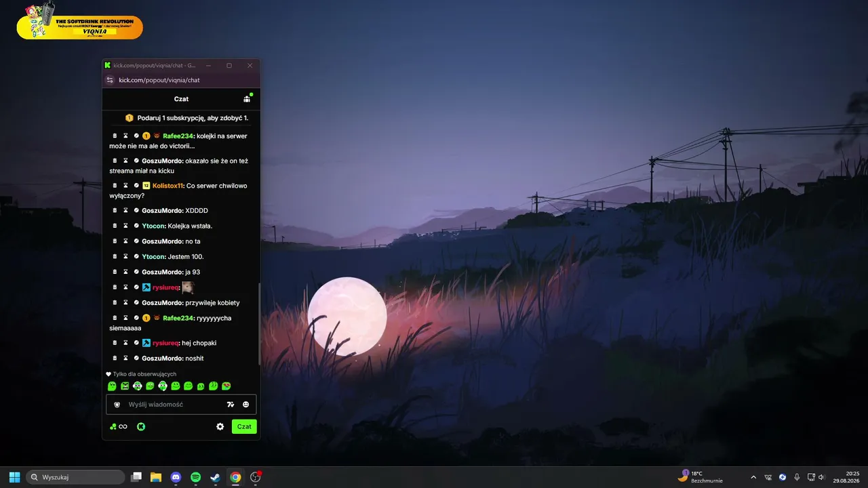The image size is (868, 488).
Task: Click the green Kick K circle icon
Action: point(141,426)
